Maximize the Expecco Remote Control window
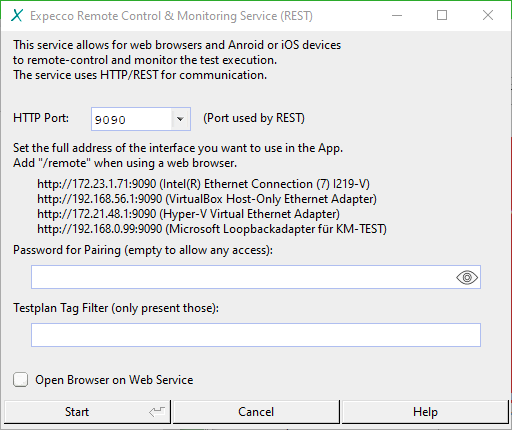Screen dimensions: 512x430 click(442, 15)
